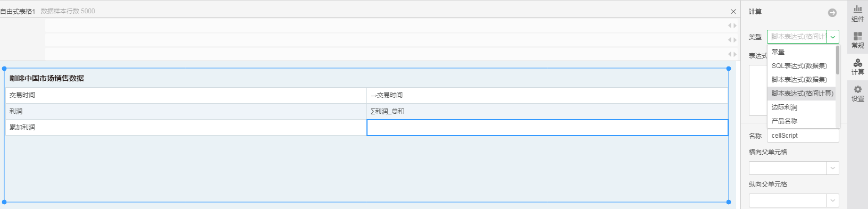The width and height of the screenshot is (868, 209).
Task: Expand the 横向父单元格 dropdown
Action: [833, 168]
